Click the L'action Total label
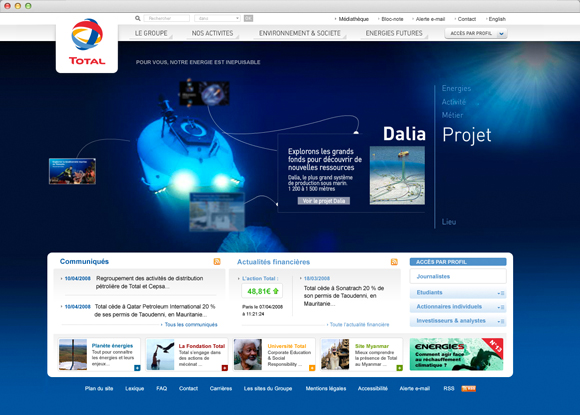This screenshot has height=415, width=580. [x=260, y=278]
